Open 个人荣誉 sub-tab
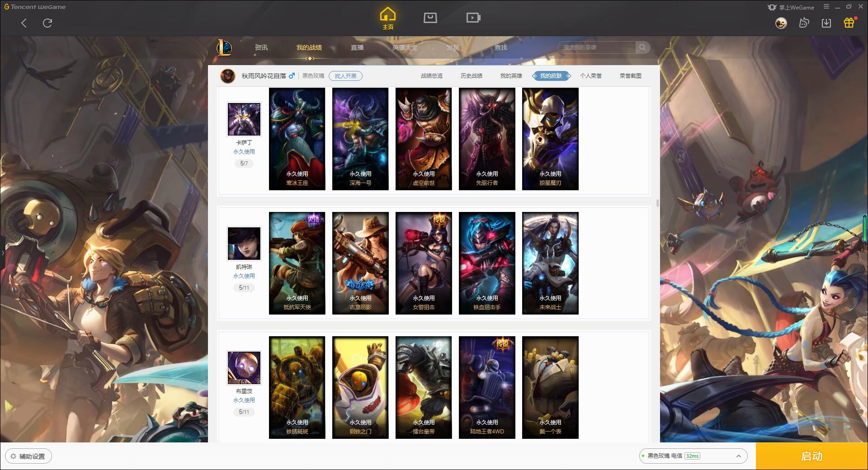868x470 pixels. 591,76
